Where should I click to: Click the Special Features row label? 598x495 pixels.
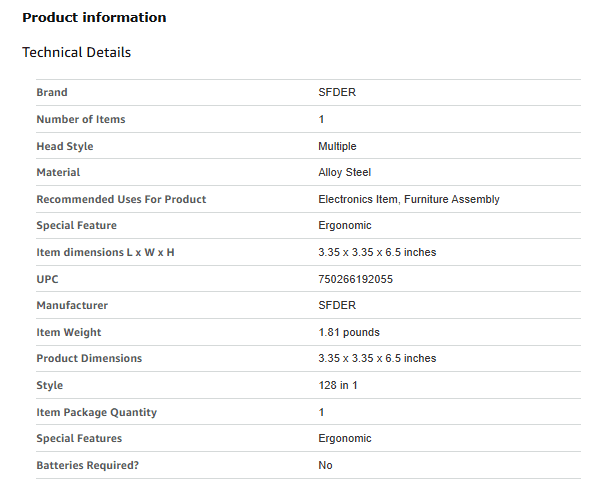(x=79, y=439)
